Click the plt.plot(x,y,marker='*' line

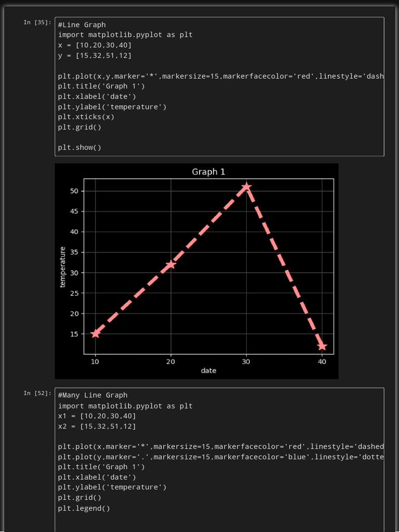tap(221, 76)
